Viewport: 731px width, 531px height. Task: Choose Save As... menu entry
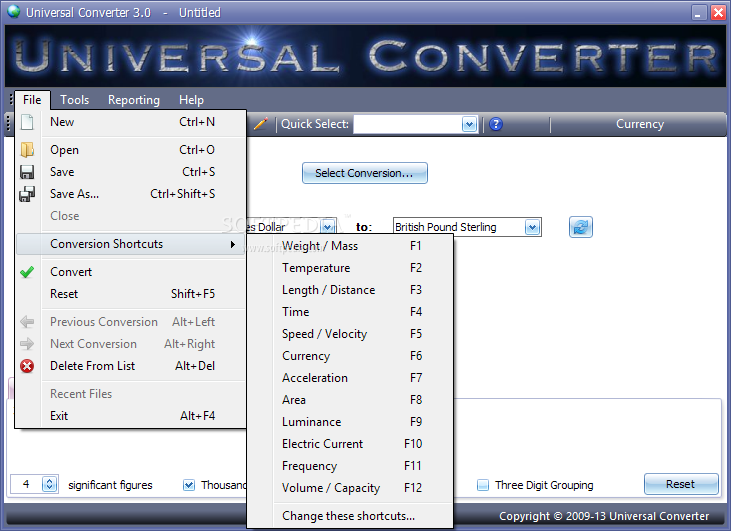click(x=131, y=194)
